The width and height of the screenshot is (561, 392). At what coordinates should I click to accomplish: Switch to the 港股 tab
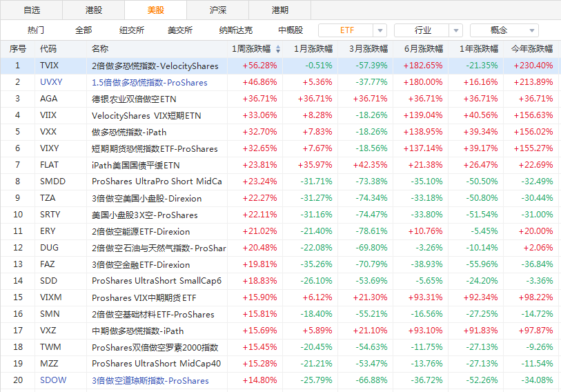click(x=94, y=10)
